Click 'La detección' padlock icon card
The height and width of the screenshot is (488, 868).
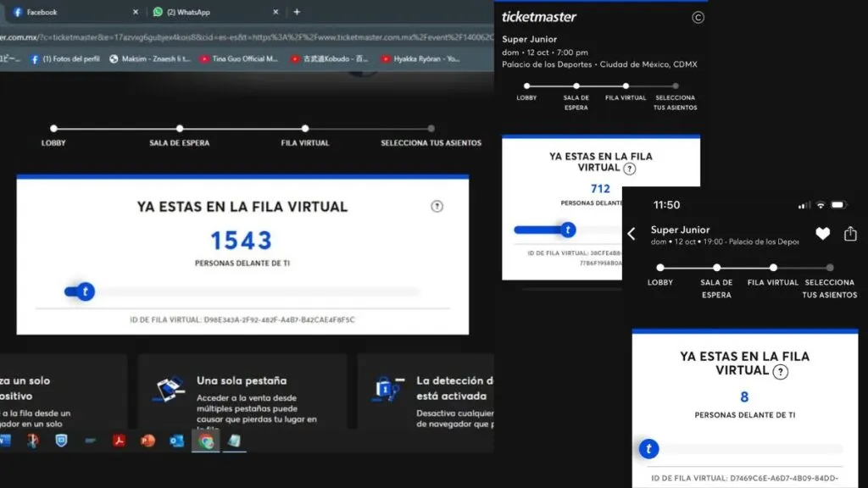point(388,389)
